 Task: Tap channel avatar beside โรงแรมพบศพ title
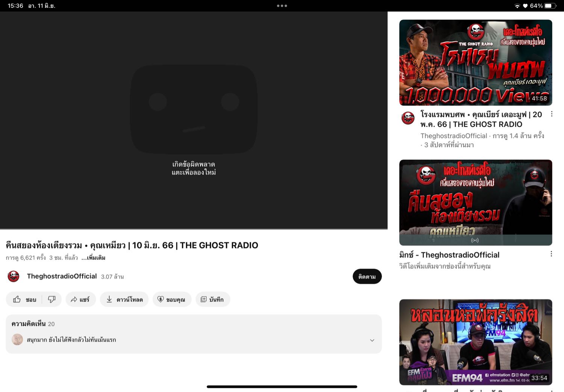408,118
